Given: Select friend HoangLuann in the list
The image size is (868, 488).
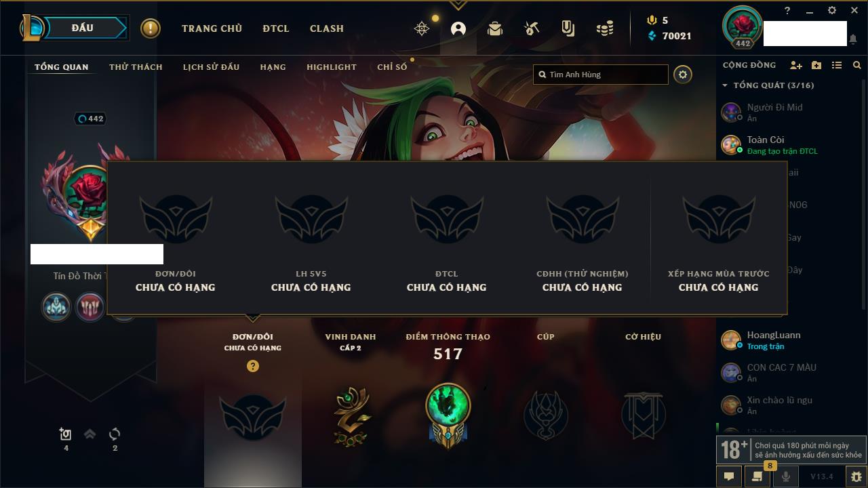Looking at the screenshot, I should tap(784, 340).
